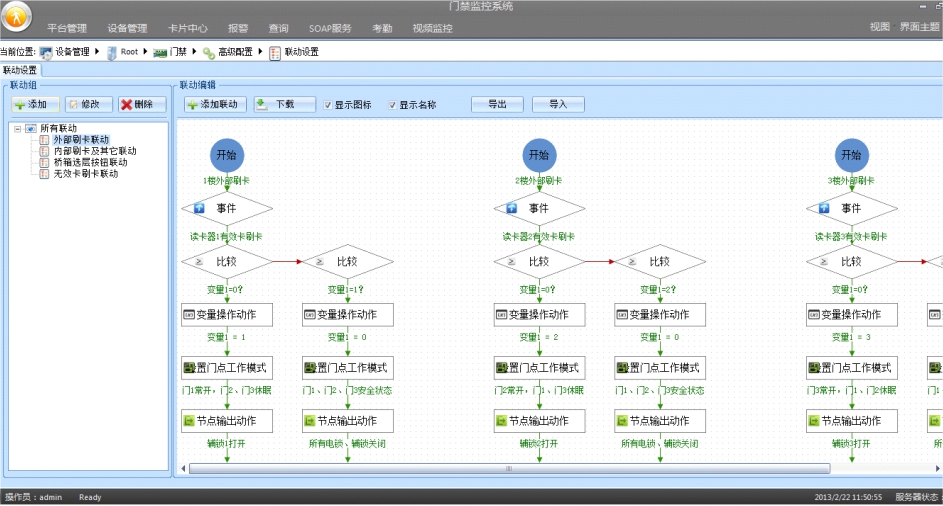943x506 pixels.
Task: Click the 开始 circle above 3梯外部刷卡
Action: [x=852, y=155]
